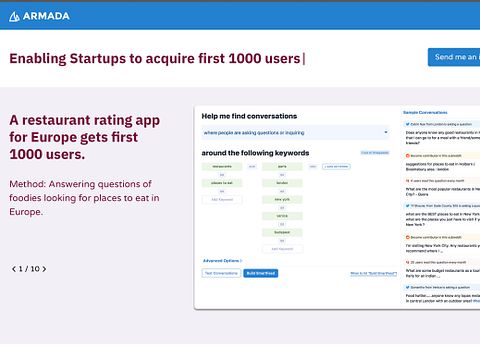Click the ARMADA brand name in header

[x=46, y=16]
